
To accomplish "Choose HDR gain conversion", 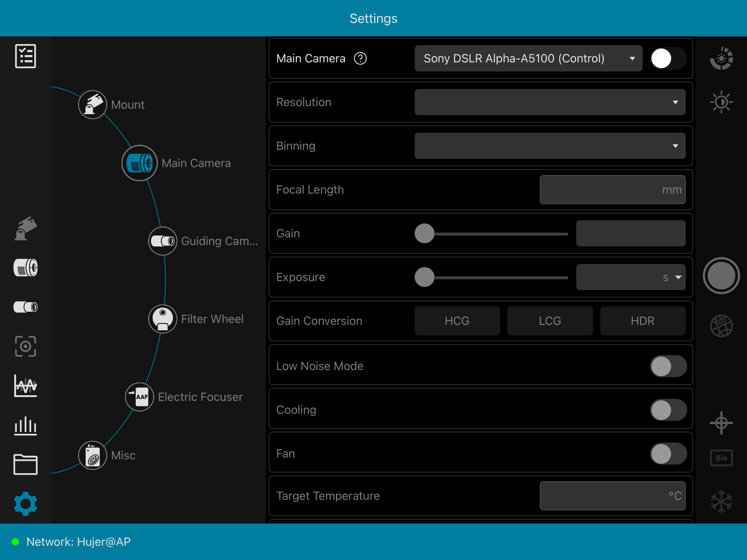I will pos(643,321).
